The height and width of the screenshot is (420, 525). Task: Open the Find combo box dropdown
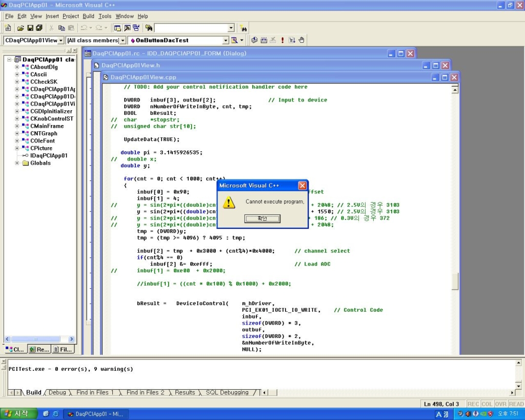coord(231,28)
